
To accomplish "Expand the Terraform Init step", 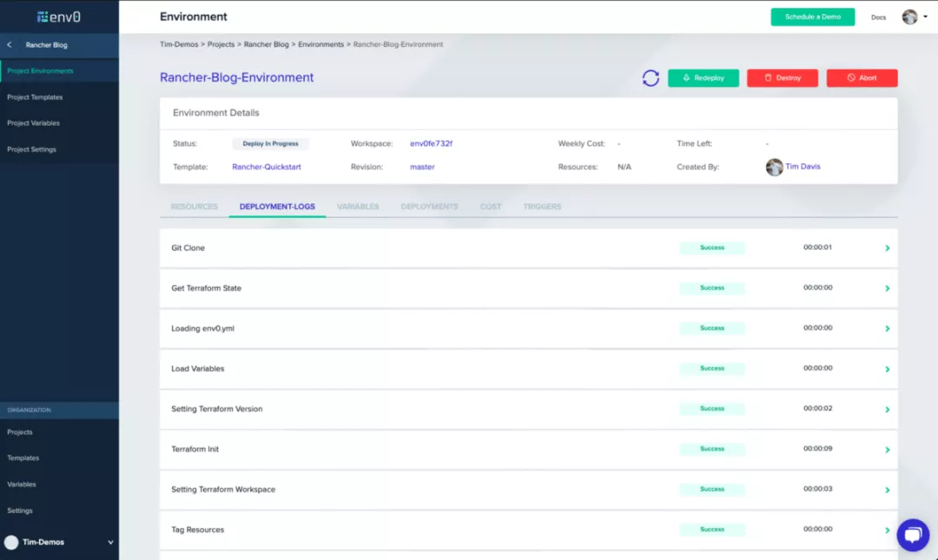I will pos(887,450).
